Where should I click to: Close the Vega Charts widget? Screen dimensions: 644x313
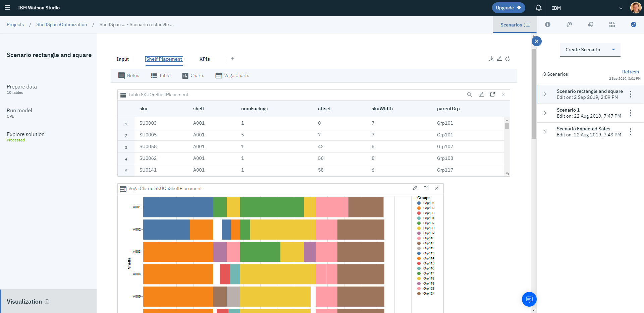[x=437, y=188]
